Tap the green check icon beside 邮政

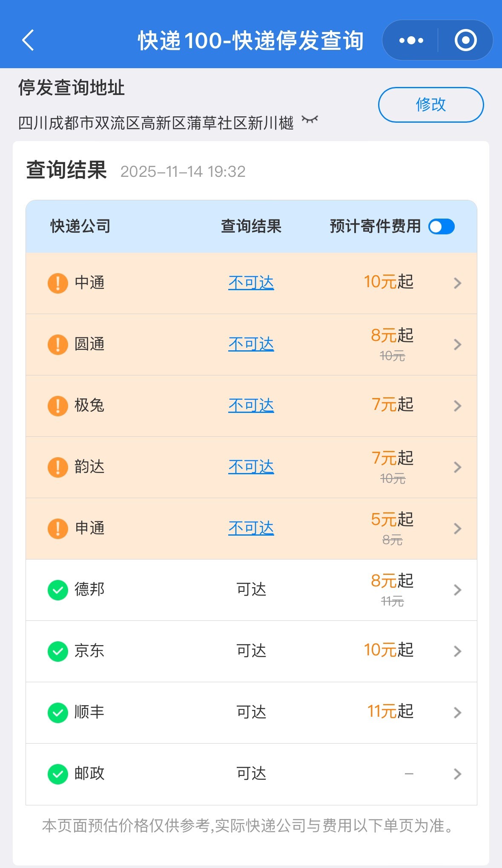pyautogui.click(x=57, y=774)
